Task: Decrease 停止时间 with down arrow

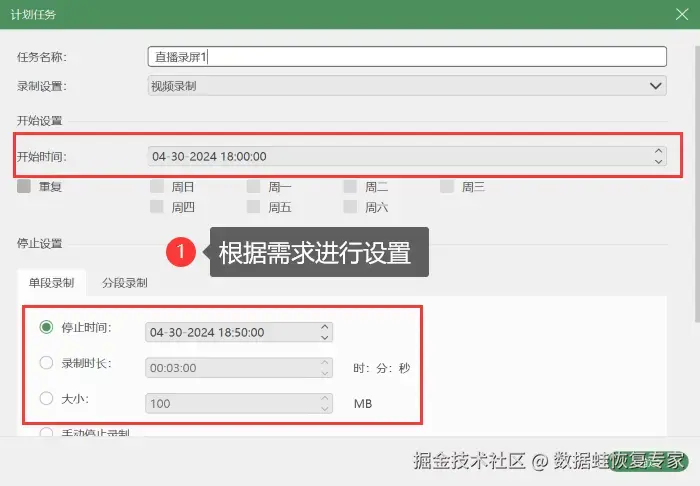Action: pyautogui.click(x=325, y=337)
